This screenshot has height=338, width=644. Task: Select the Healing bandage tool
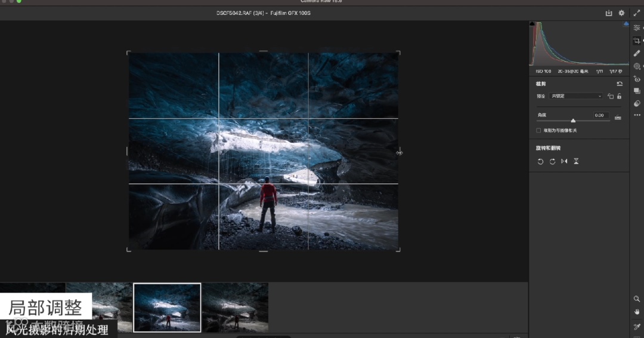(x=637, y=53)
